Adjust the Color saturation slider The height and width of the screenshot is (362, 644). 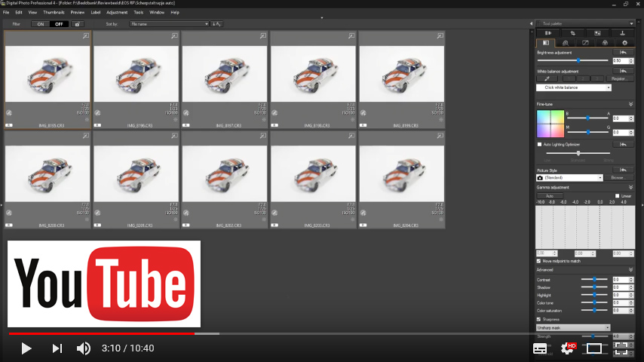[594, 310]
